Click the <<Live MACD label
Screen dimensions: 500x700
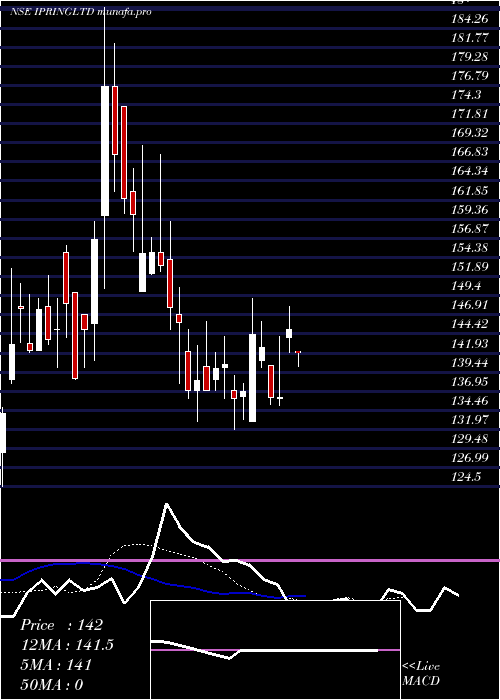click(x=421, y=673)
